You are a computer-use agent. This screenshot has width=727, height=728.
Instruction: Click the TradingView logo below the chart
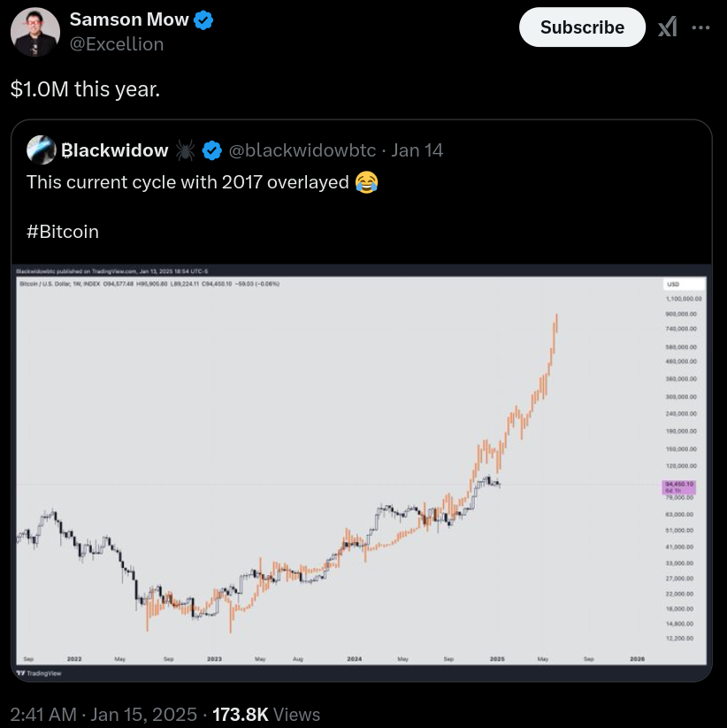coord(34,673)
